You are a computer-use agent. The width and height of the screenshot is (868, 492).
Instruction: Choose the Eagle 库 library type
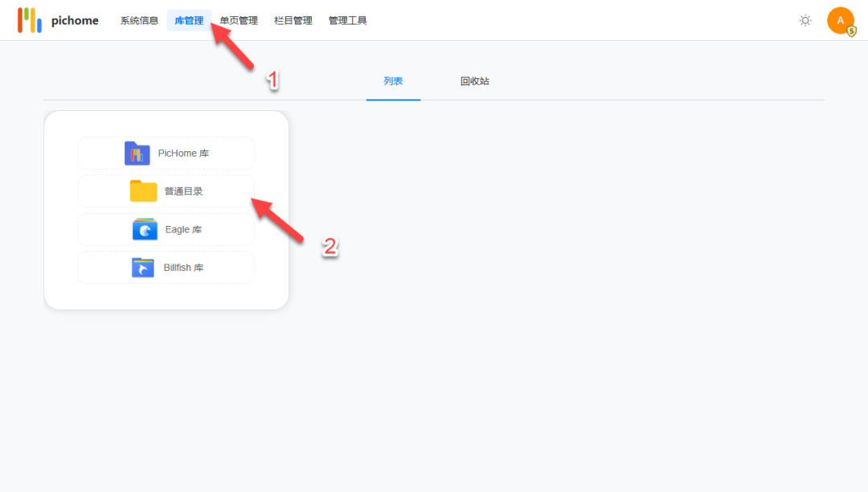[166, 229]
